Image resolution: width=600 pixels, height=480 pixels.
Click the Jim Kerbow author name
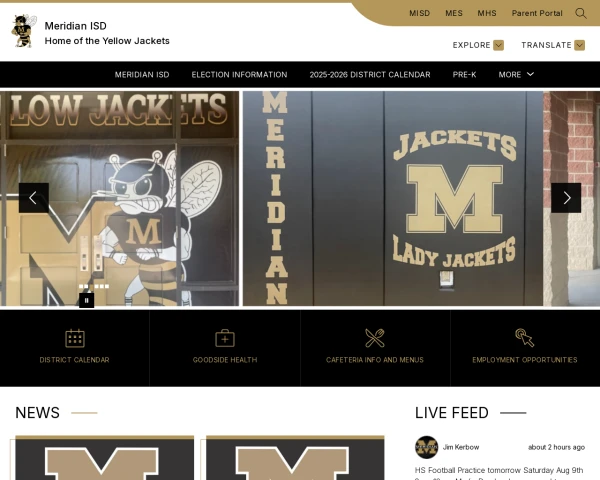click(461, 447)
